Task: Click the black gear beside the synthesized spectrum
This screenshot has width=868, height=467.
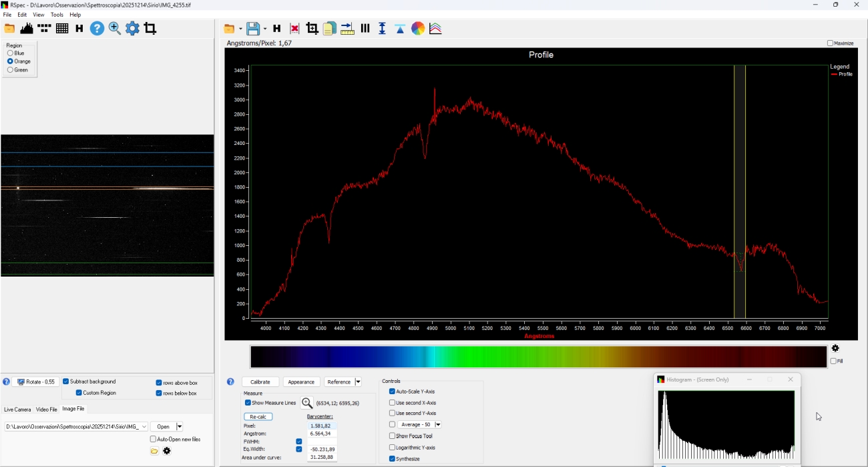Action: 835,348
